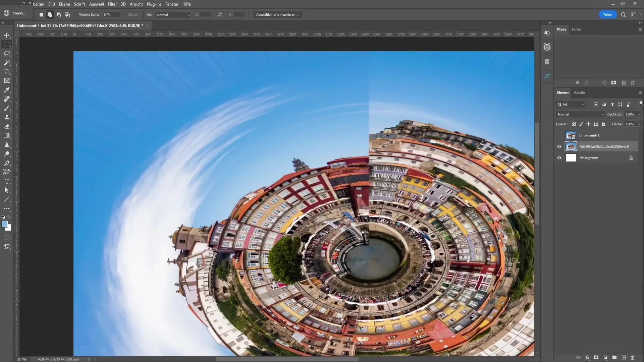Select the Lasso tool
This screenshot has height=362, width=644.
[x=7, y=53]
